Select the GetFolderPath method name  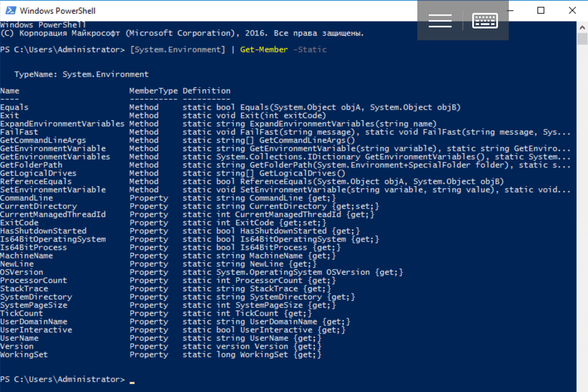point(31,165)
